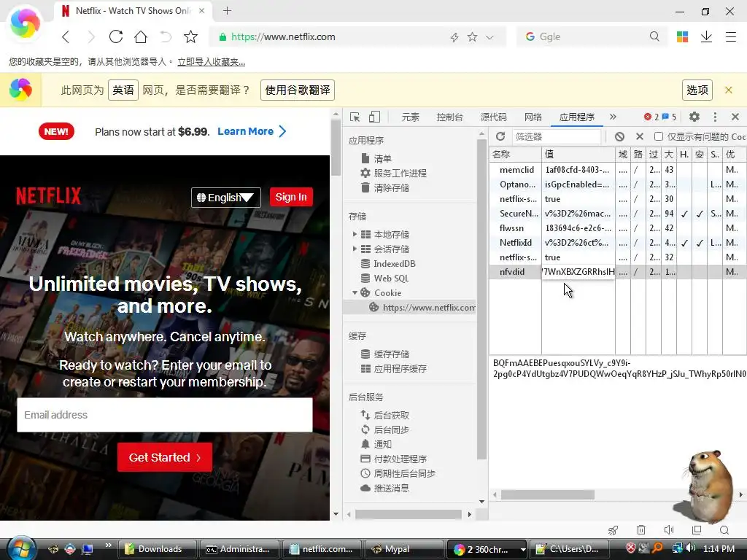This screenshot has width=747, height=560.
Task: Delete the selected cookie with the X icon
Action: coord(640,136)
